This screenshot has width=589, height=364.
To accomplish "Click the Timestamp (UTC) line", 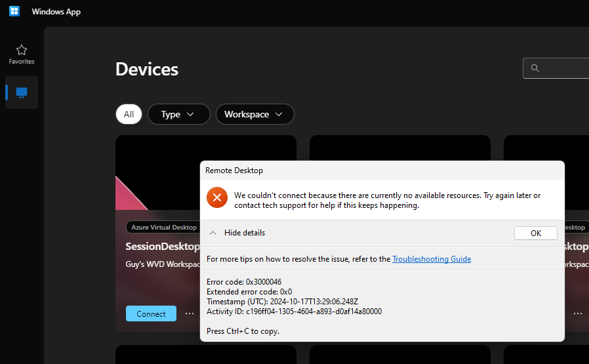I will click(x=282, y=301).
